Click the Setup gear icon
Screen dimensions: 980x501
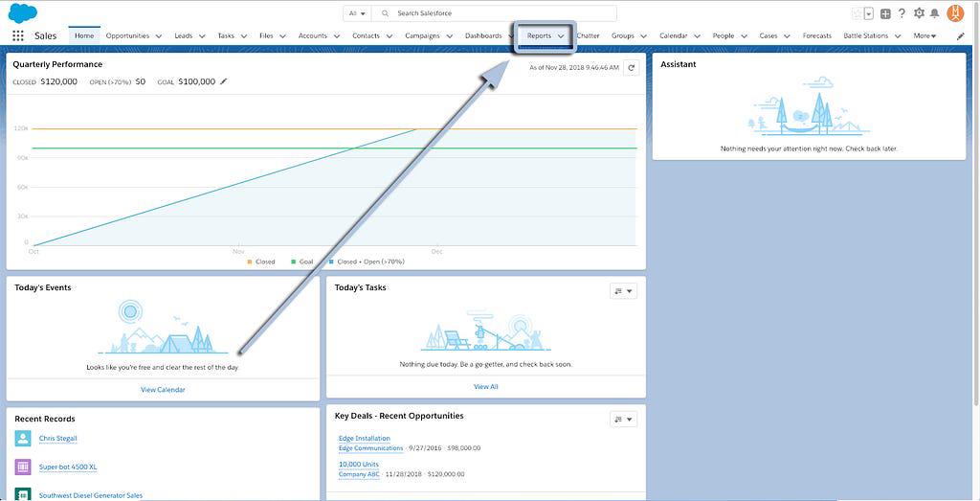pos(919,13)
